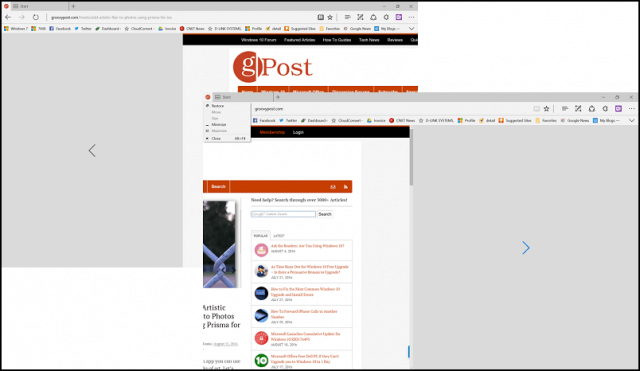This screenshot has width=640, height=371.
Task: Expand the favorites bar overflow chevron in the front window
Action: (x=631, y=120)
